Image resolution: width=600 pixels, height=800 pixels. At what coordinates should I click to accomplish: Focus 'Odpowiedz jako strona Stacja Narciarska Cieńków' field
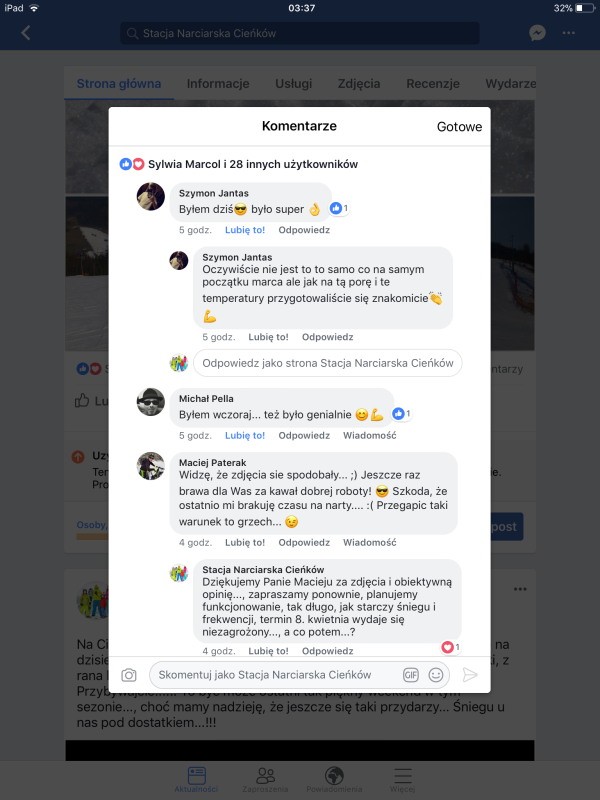[x=328, y=363]
